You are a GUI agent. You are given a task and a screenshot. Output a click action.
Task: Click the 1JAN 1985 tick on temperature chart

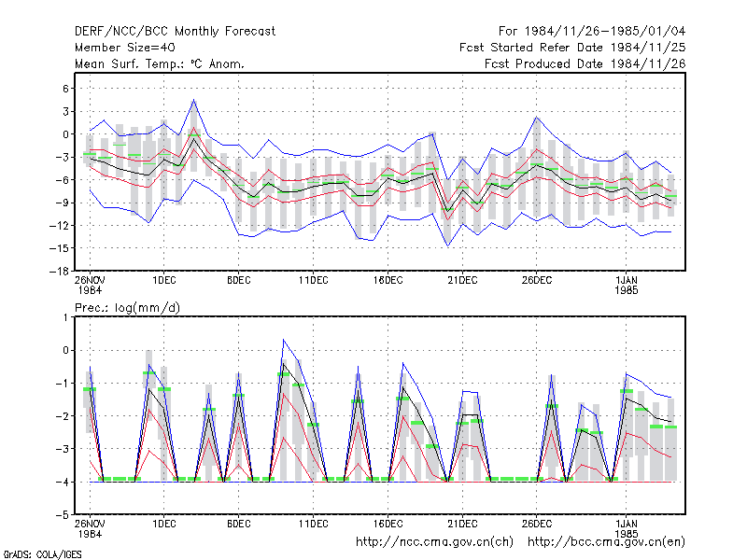pos(626,285)
